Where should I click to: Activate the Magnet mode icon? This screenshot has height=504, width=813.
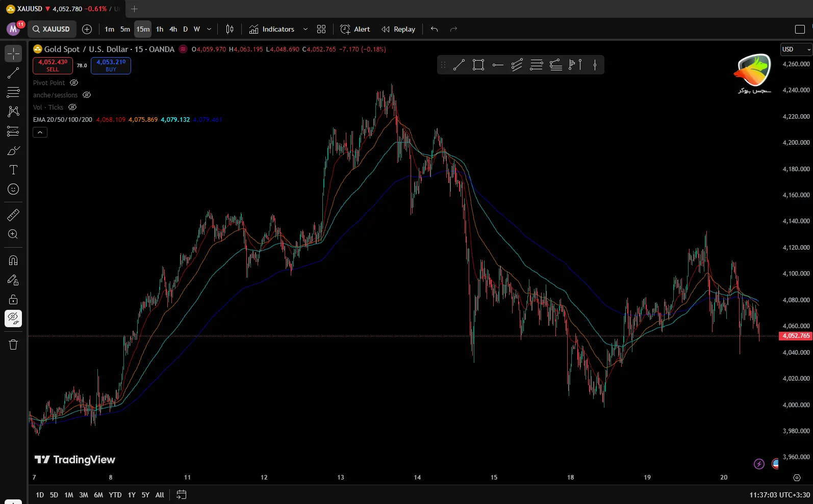point(13,260)
